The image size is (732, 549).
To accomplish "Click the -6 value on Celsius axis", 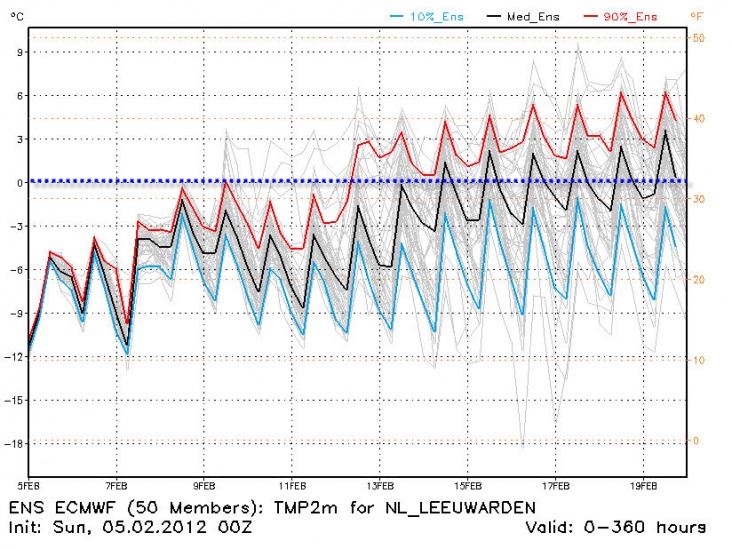I will tap(16, 270).
